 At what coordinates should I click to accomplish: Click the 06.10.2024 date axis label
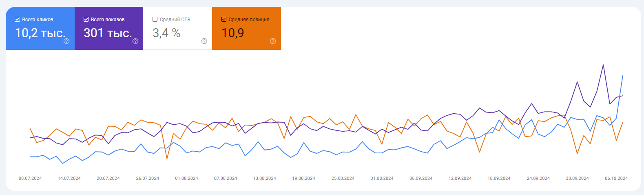pos(616,178)
